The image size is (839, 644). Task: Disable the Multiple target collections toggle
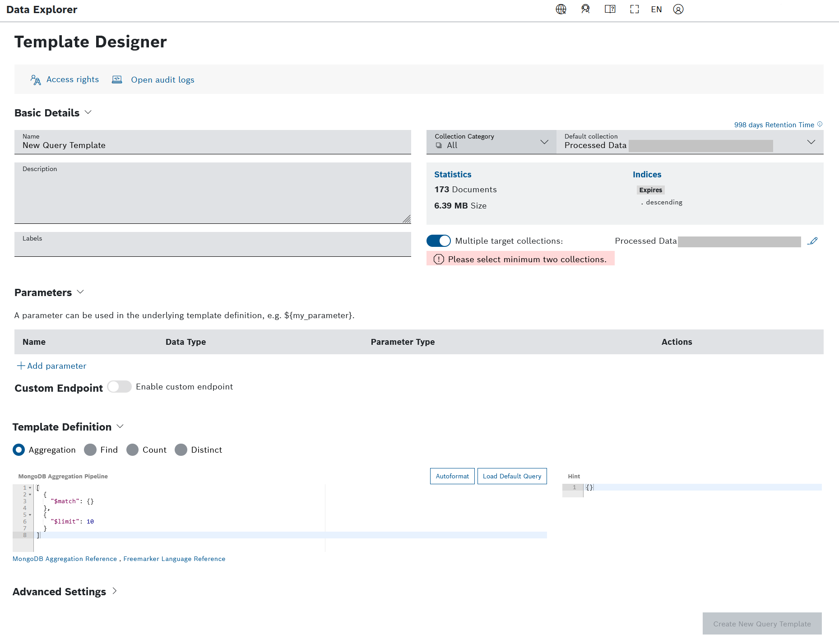(438, 241)
